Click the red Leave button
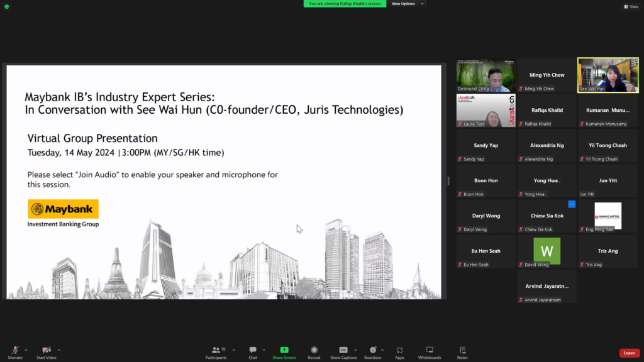 pos(629,353)
